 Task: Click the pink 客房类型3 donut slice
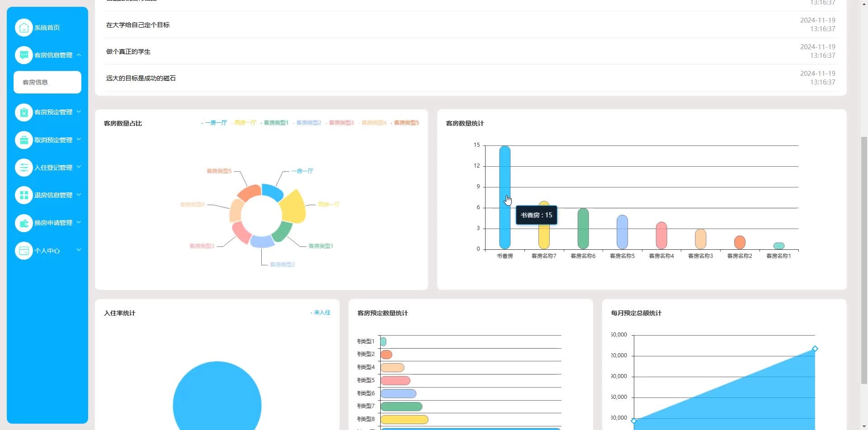(x=242, y=233)
